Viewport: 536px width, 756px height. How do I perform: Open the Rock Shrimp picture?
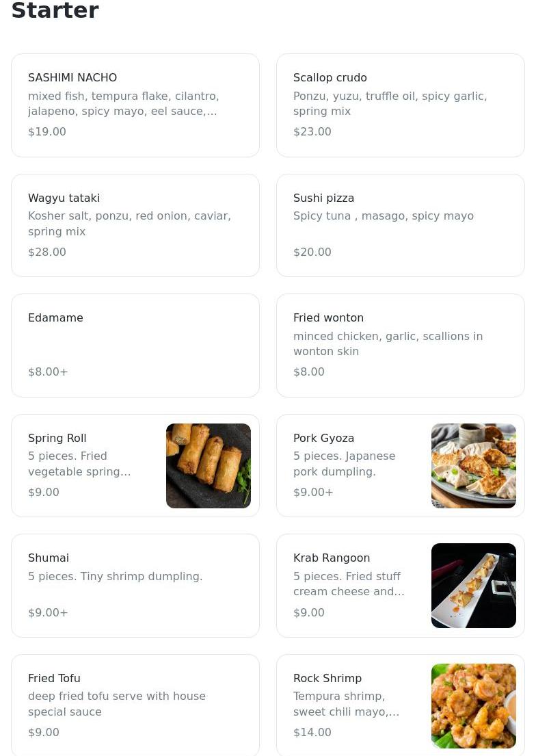tap(474, 705)
